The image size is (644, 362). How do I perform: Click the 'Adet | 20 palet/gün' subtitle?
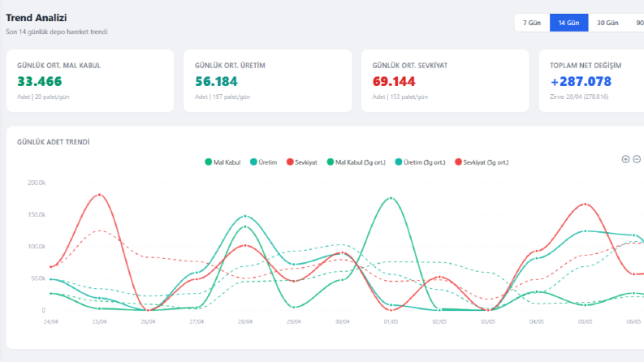pyautogui.click(x=43, y=97)
